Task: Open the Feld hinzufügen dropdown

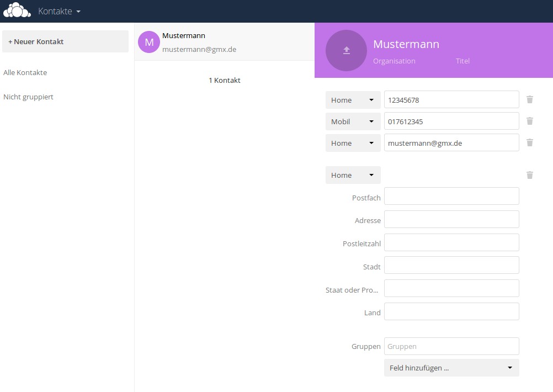Action: tap(451, 368)
